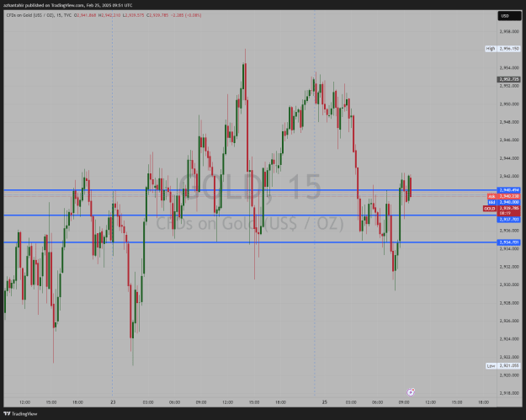Viewport: 526px width, 420px height.
Task: Click the date label 23 on time axis
Action: pos(113,401)
